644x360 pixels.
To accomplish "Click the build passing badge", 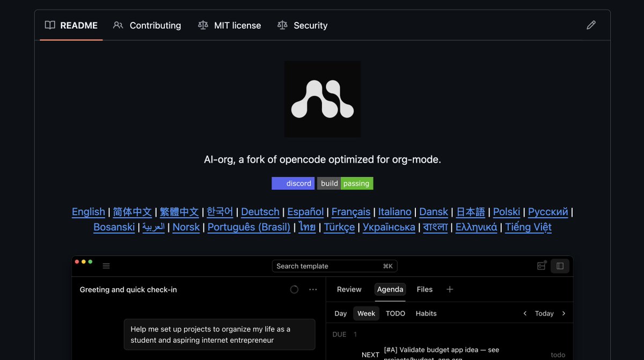I will [x=345, y=183].
